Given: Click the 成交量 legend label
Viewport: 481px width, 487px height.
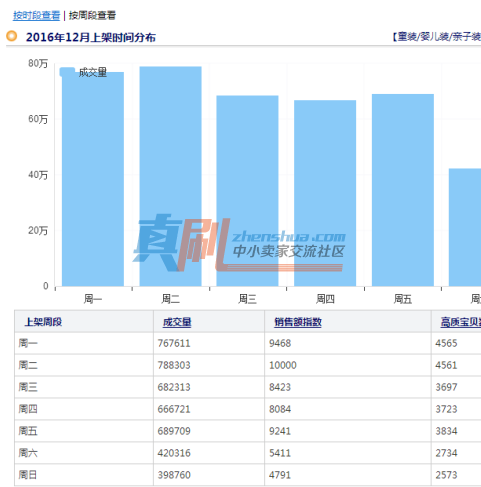Looking at the screenshot, I should (x=93, y=72).
